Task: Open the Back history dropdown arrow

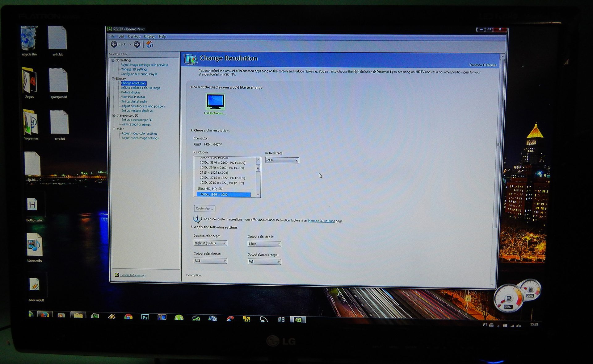Action: (130, 44)
